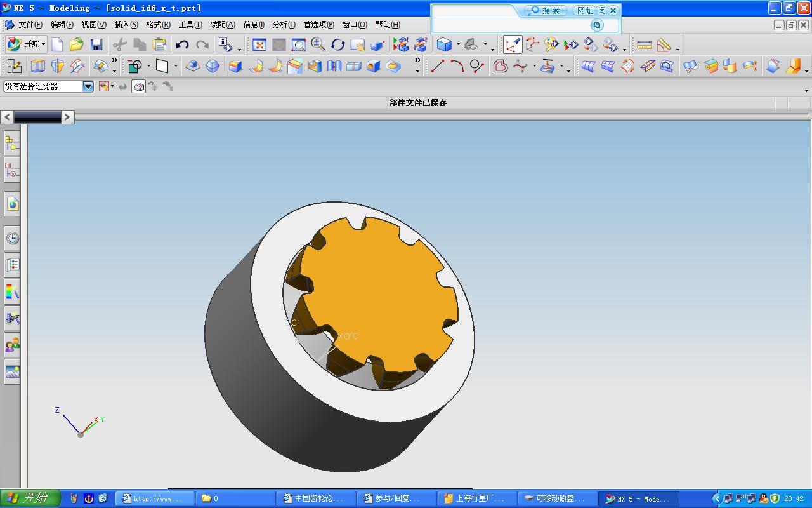Open the 文件(F) menu
This screenshot has width=812, height=508.
coord(30,24)
